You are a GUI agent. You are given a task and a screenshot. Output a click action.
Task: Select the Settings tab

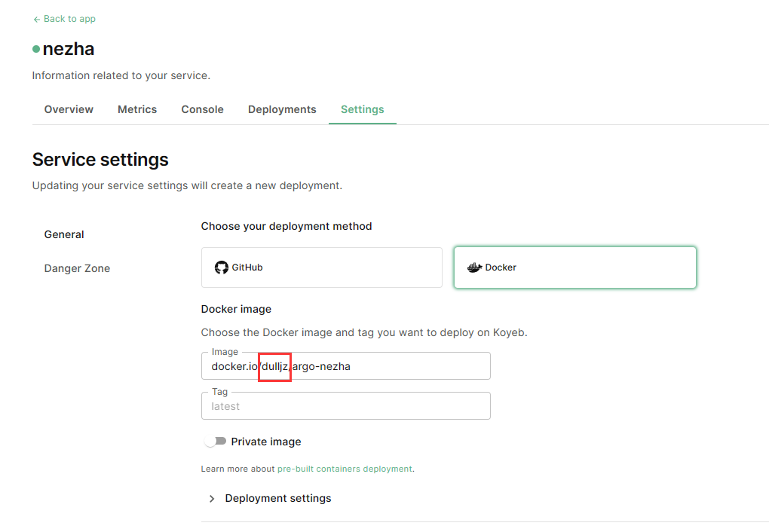click(363, 109)
